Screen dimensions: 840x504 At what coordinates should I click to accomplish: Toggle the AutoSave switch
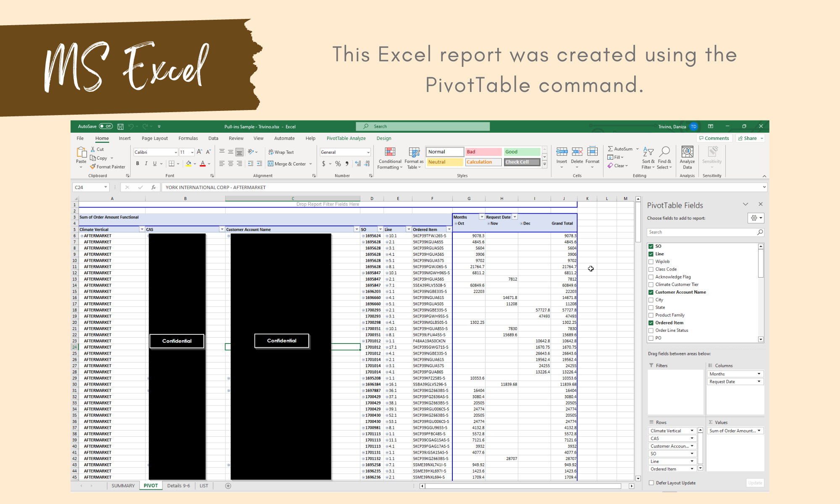pos(106,126)
